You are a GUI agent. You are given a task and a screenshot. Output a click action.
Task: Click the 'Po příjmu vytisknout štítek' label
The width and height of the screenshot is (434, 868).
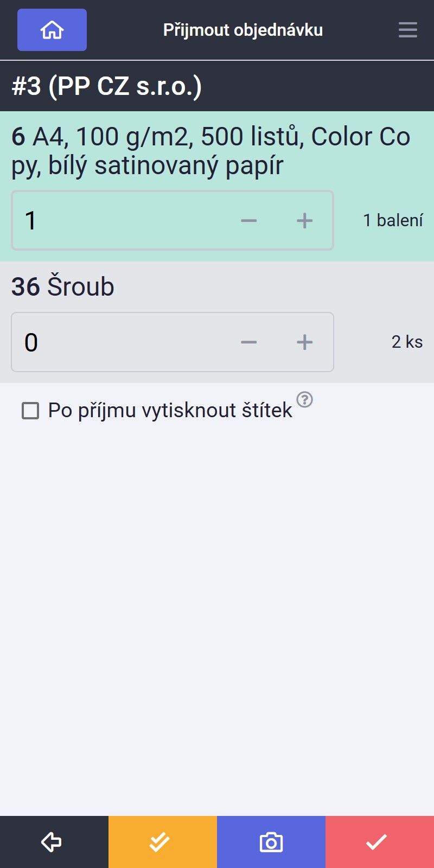pos(170,411)
